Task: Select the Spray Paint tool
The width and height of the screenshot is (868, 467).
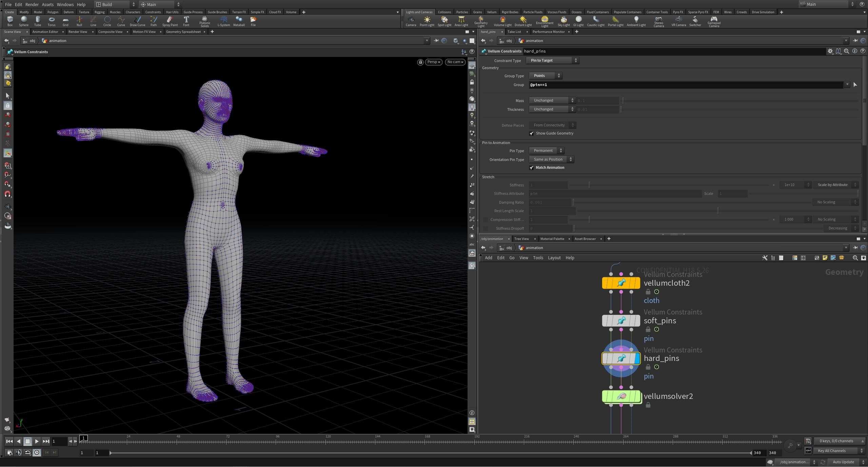Action: coord(170,21)
